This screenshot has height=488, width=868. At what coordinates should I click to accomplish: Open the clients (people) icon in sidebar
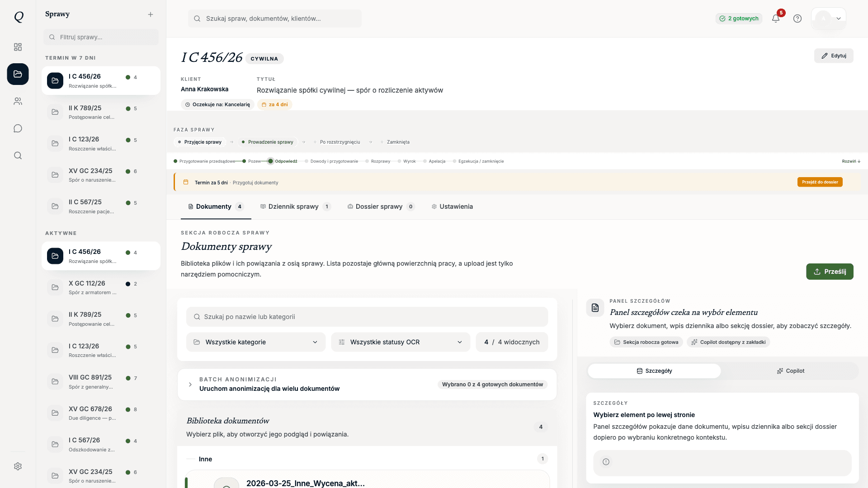coord(18,101)
